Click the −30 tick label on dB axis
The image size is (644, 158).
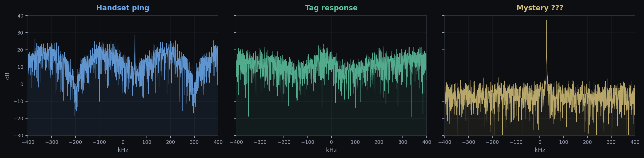pos(18,136)
